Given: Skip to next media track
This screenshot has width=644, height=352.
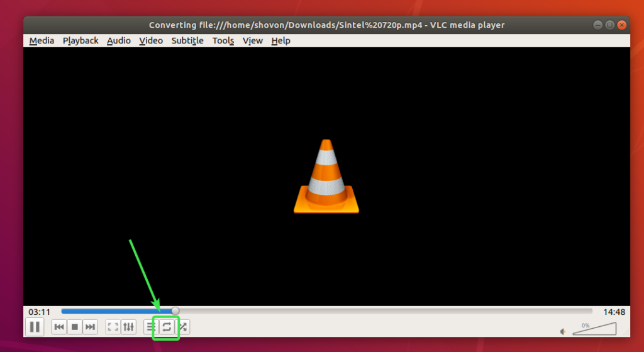Looking at the screenshot, I should coord(91,327).
